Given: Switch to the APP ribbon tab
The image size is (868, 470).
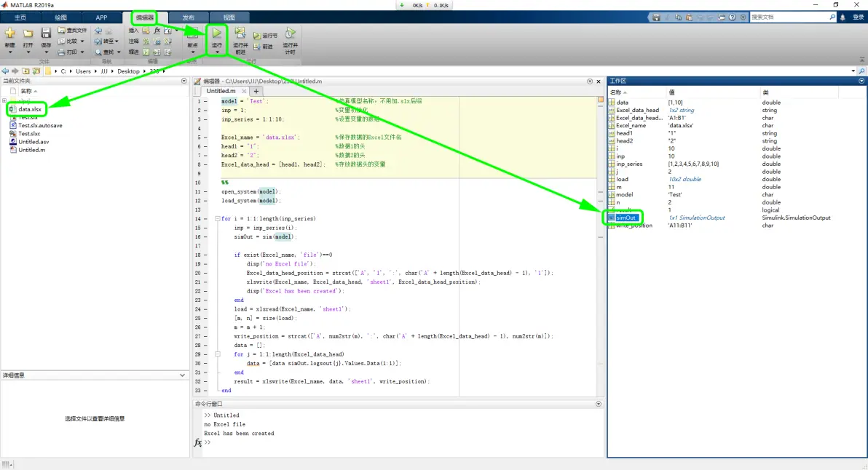Looking at the screenshot, I should [101, 17].
